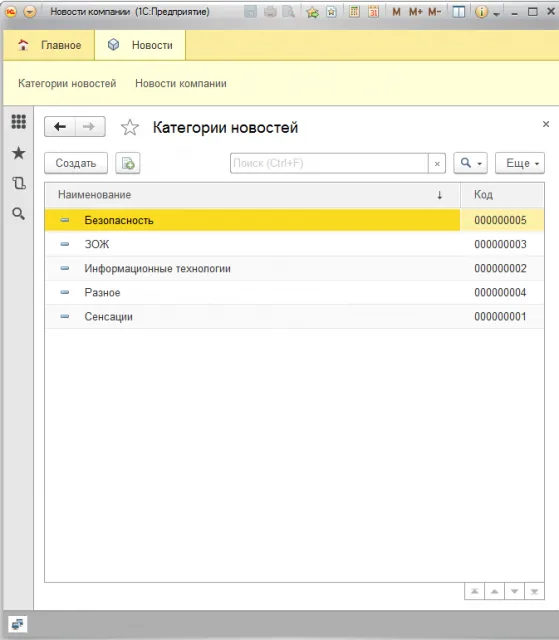Viewport: 559px width, 640px height.
Task: Go back with the left arrow button
Action: tap(60, 127)
